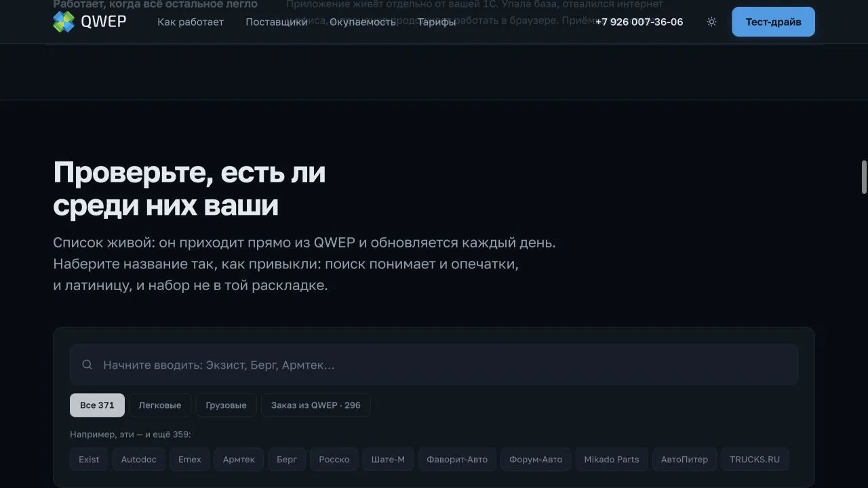Open the 'Как работает' nav item

(x=191, y=22)
